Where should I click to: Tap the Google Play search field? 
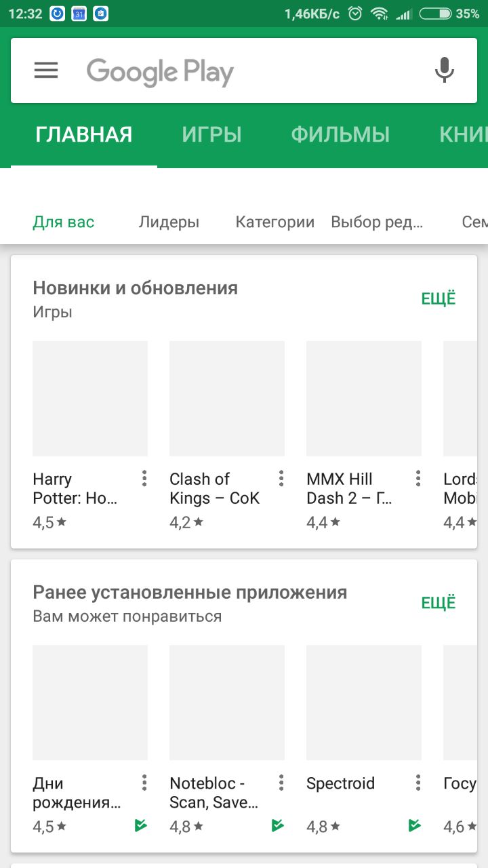click(x=244, y=71)
